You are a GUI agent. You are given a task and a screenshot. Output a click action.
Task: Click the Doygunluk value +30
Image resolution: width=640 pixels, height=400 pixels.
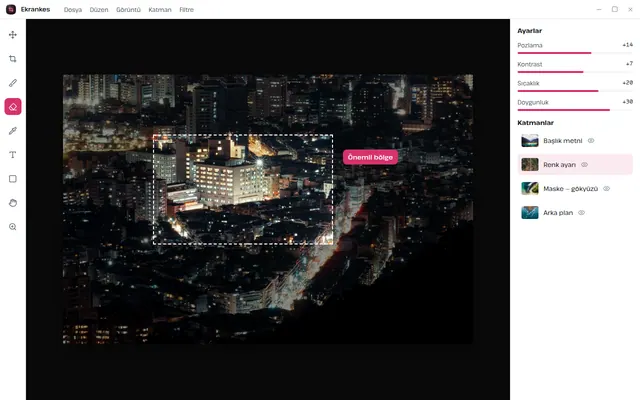point(627,102)
